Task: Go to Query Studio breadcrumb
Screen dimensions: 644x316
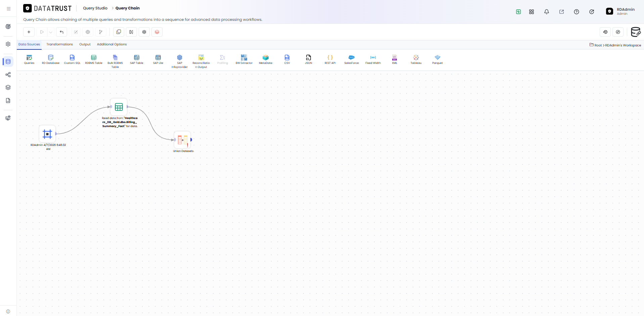Action: click(95, 8)
